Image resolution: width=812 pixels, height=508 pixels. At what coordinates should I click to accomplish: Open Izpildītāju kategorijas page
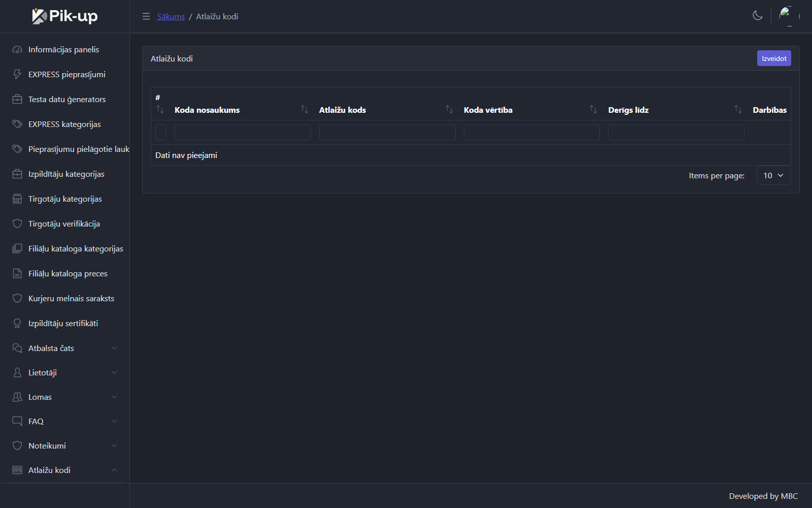click(x=65, y=174)
